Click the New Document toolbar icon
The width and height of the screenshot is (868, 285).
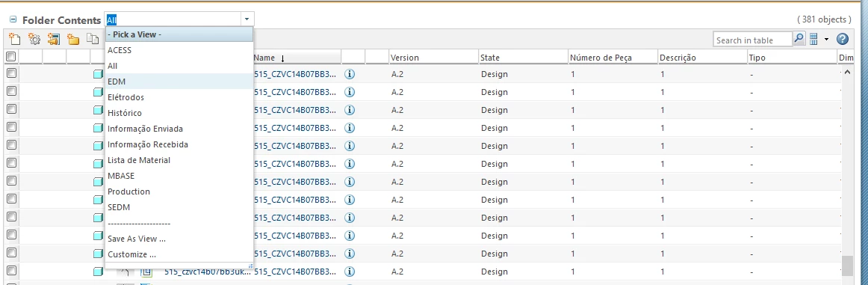pos(15,39)
